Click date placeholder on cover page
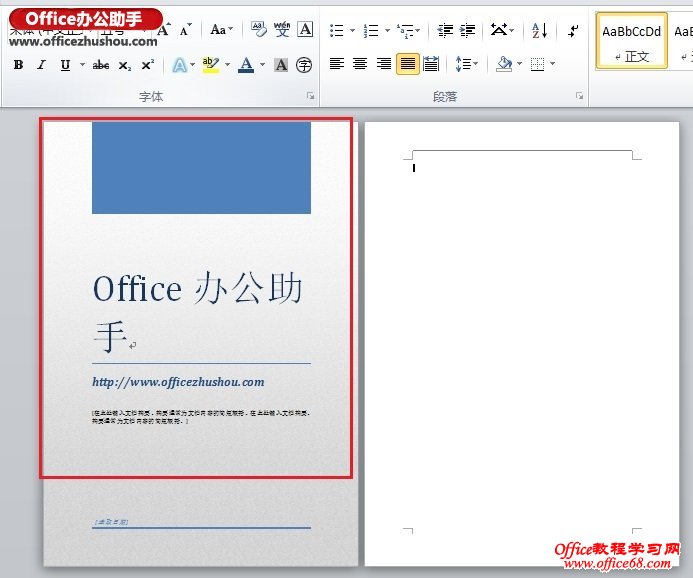This screenshot has height=578, width=693. point(110,522)
